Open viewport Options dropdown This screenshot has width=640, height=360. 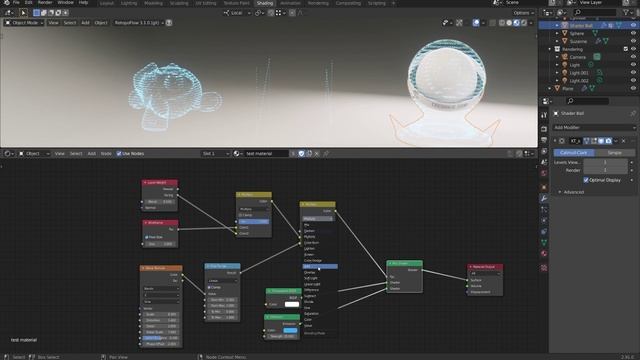point(523,13)
